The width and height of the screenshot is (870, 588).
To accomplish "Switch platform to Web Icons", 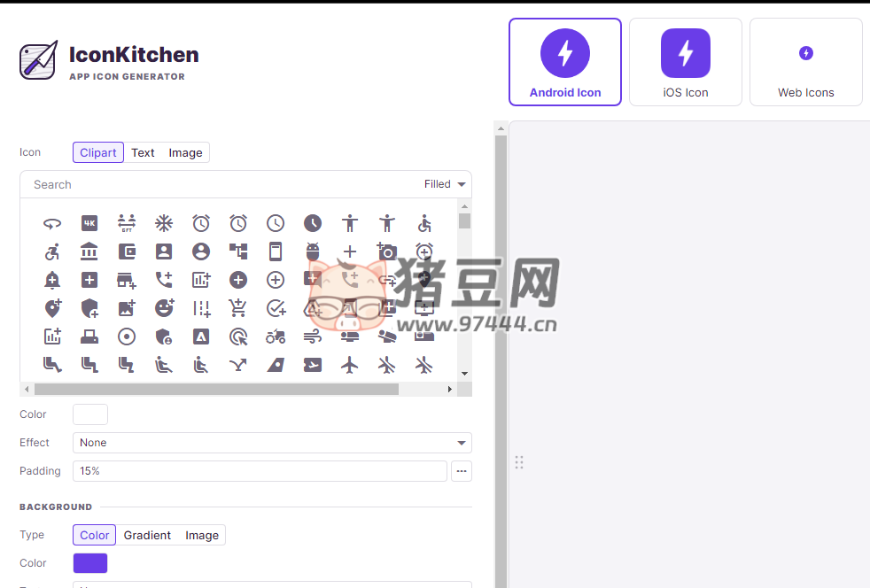I will 805,62.
